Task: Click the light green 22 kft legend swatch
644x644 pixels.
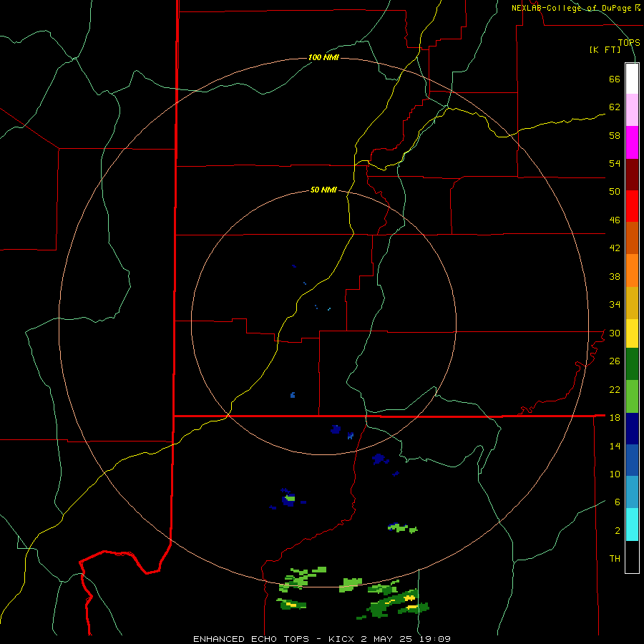Action: 632,396
